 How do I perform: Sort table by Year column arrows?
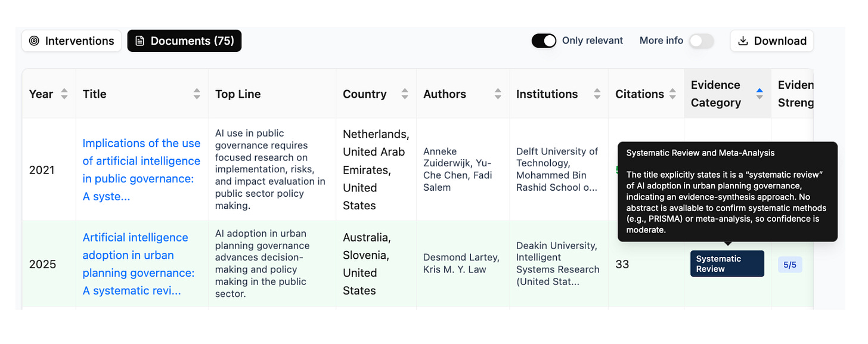pos(64,94)
